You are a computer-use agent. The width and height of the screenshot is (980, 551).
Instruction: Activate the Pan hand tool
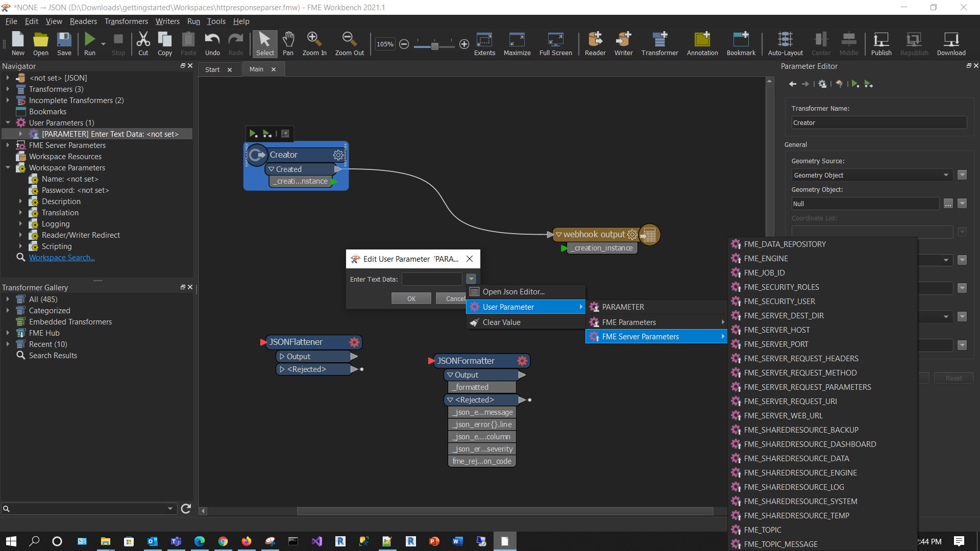288,43
